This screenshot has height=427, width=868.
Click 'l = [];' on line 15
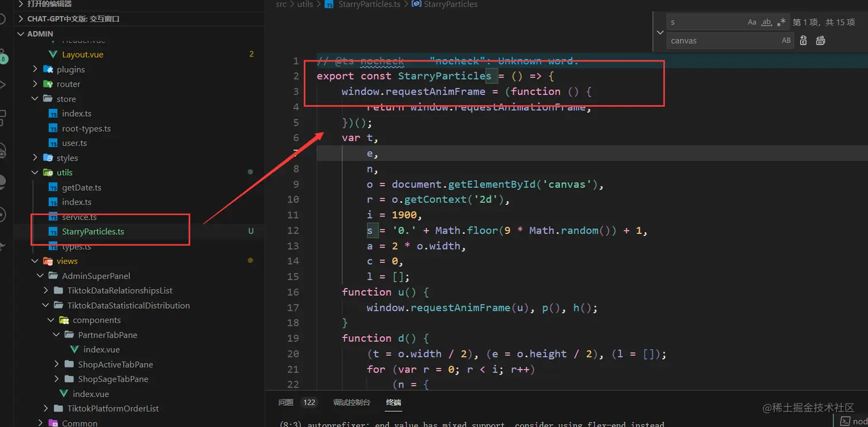(x=388, y=277)
